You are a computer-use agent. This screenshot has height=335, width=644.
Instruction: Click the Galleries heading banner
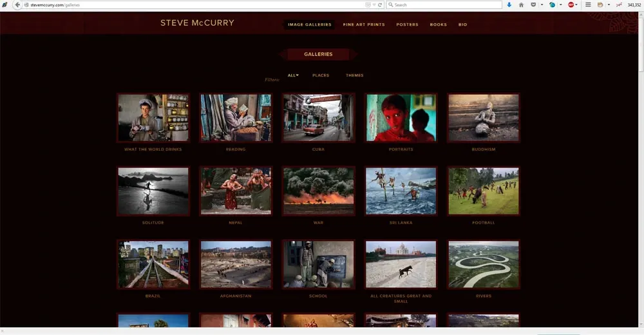pyautogui.click(x=318, y=54)
